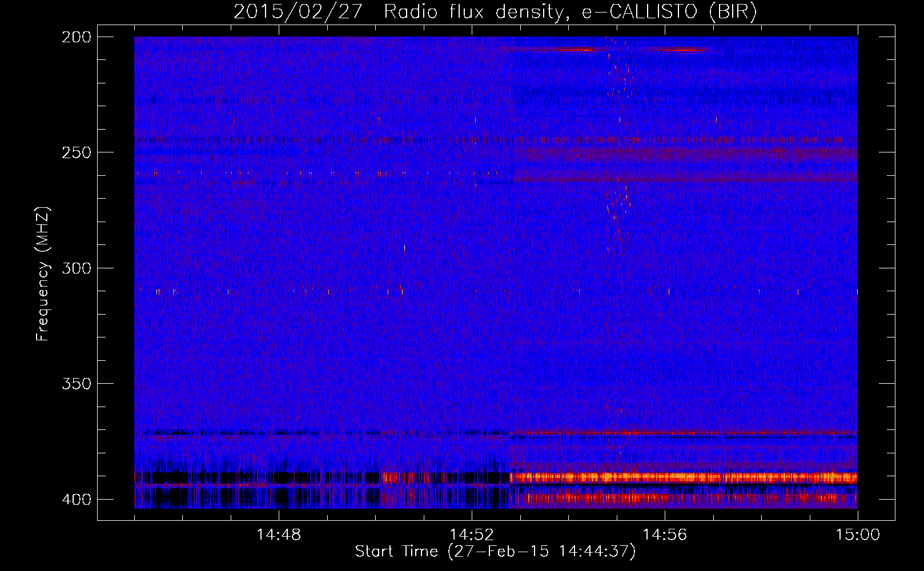
Task: Click the 200 frequency tick label
Action: [76, 37]
